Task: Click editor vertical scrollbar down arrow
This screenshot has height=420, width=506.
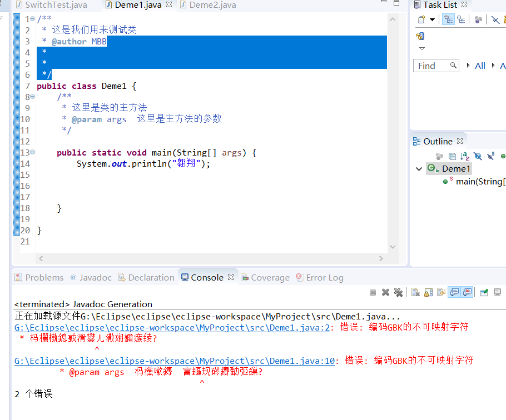Action: (x=393, y=247)
